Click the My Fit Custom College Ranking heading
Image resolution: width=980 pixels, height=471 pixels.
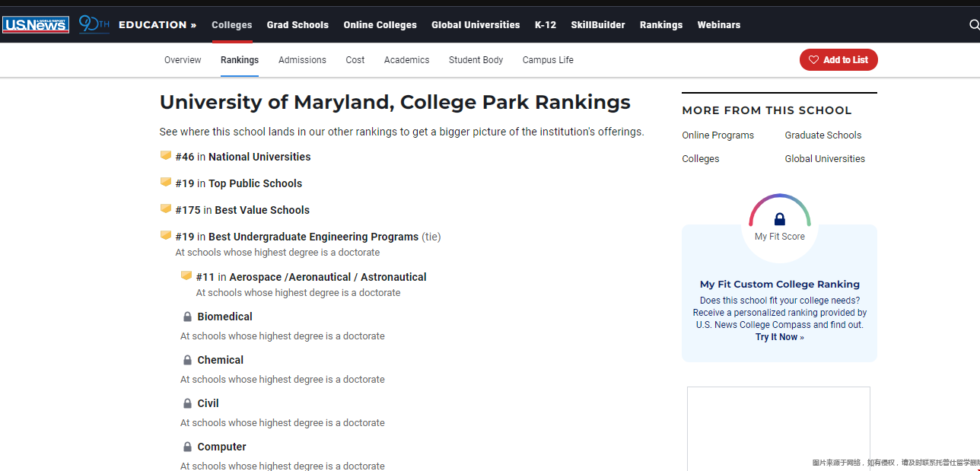[x=780, y=285]
